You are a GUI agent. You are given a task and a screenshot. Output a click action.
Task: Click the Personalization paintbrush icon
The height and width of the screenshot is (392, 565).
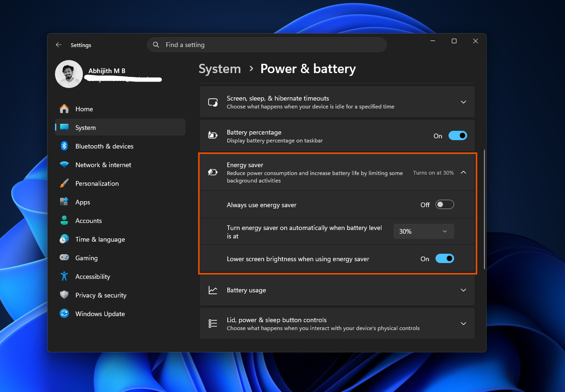click(x=64, y=183)
